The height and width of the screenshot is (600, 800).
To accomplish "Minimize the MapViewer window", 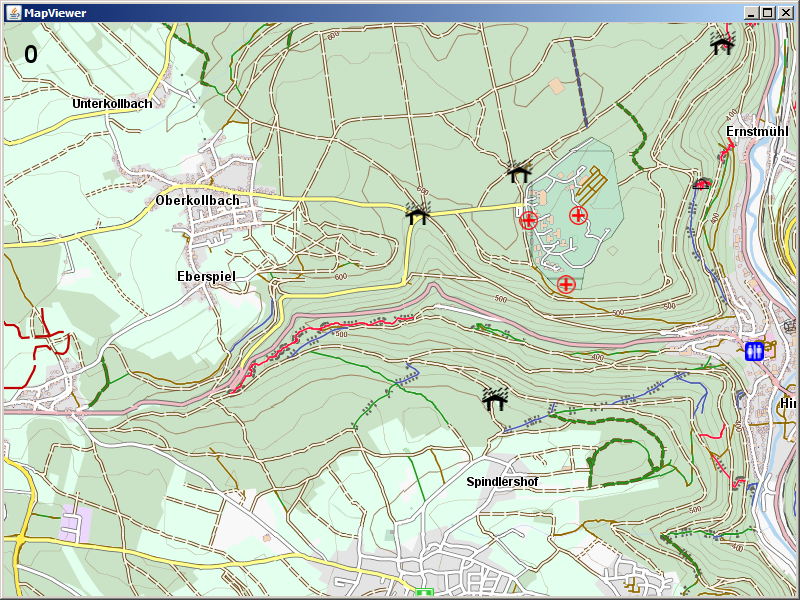I will (x=751, y=12).
